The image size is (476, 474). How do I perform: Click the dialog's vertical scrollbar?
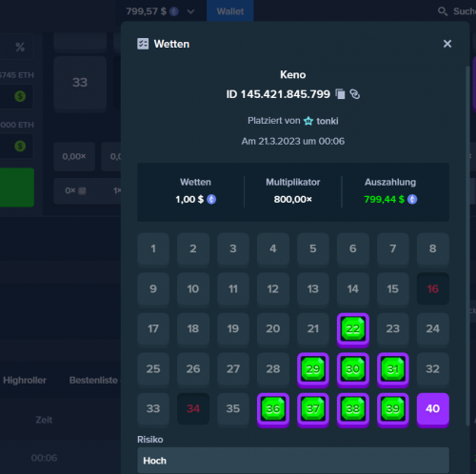click(x=467, y=246)
